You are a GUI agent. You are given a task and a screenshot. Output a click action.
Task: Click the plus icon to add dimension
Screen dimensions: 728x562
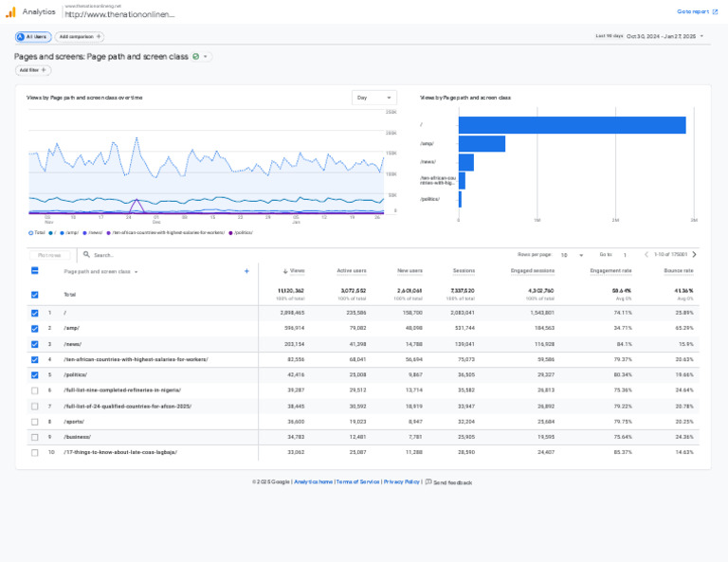pyautogui.click(x=246, y=271)
